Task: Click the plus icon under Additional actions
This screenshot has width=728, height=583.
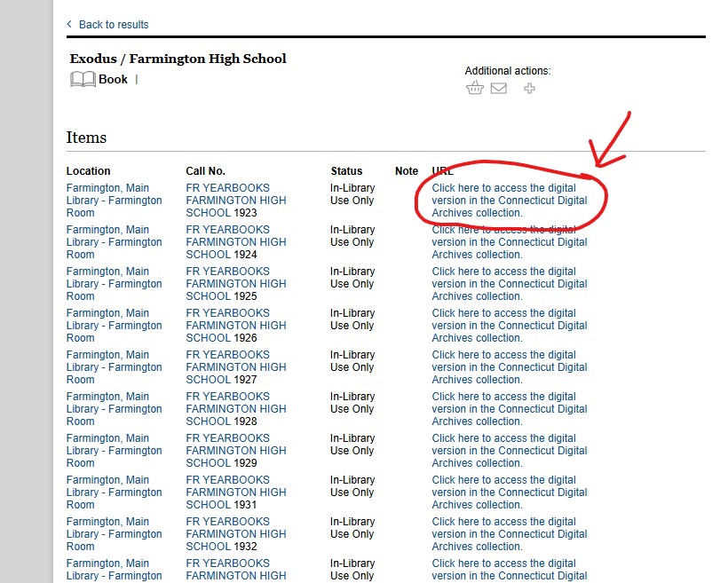Action: click(529, 88)
